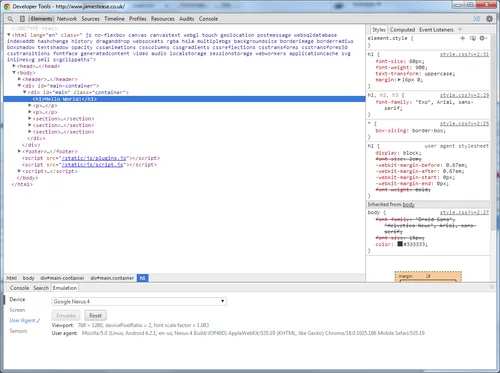
Task: Open the top Console panel tab
Action: point(208,19)
